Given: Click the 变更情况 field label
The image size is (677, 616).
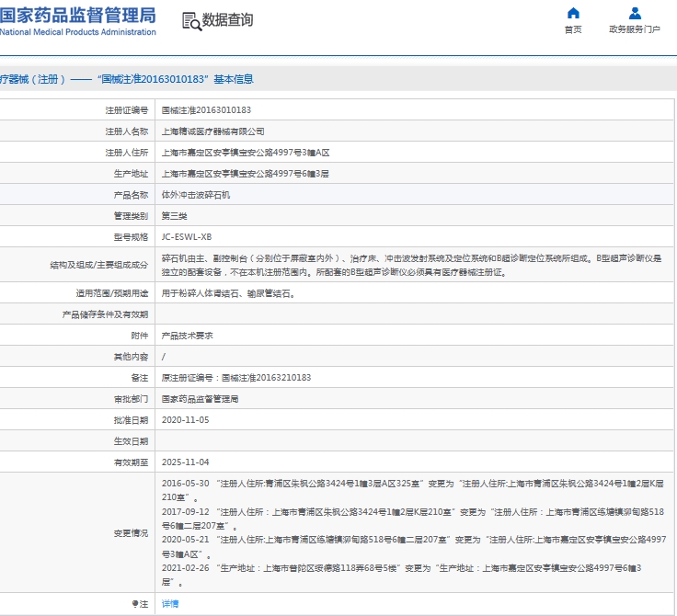Looking at the screenshot, I should click(131, 533).
